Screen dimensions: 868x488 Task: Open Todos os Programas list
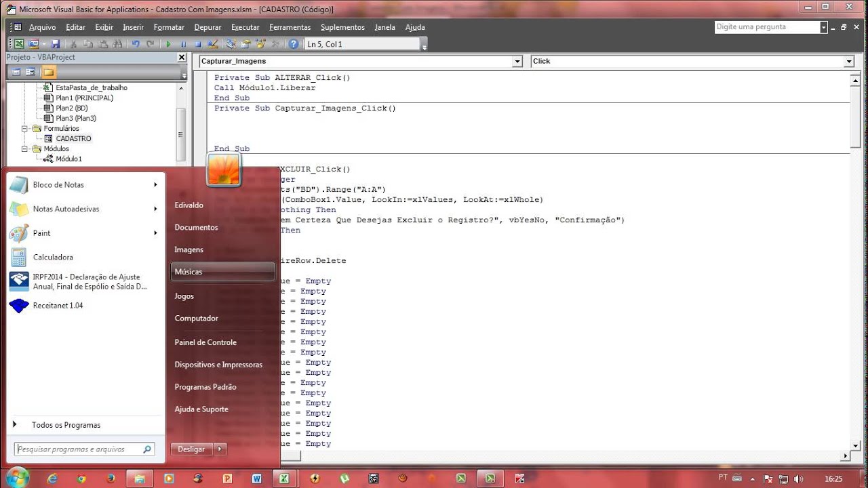(x=66, y=425)
